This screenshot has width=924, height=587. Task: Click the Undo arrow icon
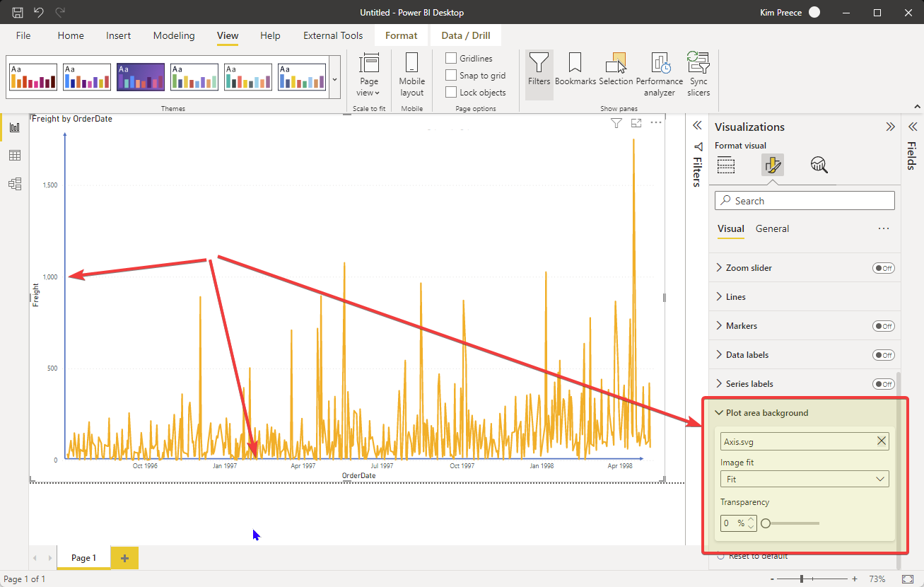click(39, 13)
